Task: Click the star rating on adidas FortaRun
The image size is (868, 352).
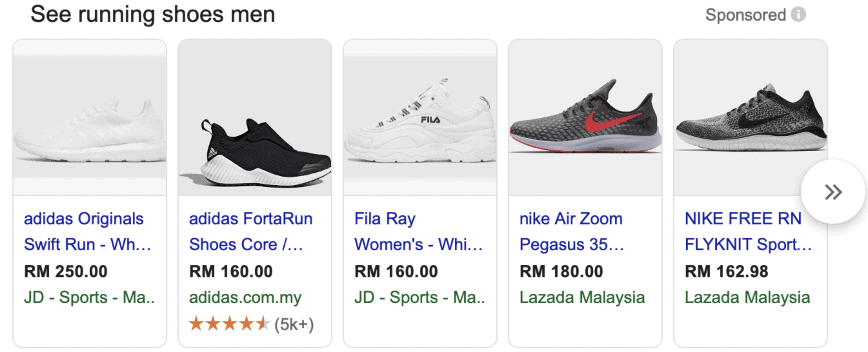Action: [x=229, y=324]
